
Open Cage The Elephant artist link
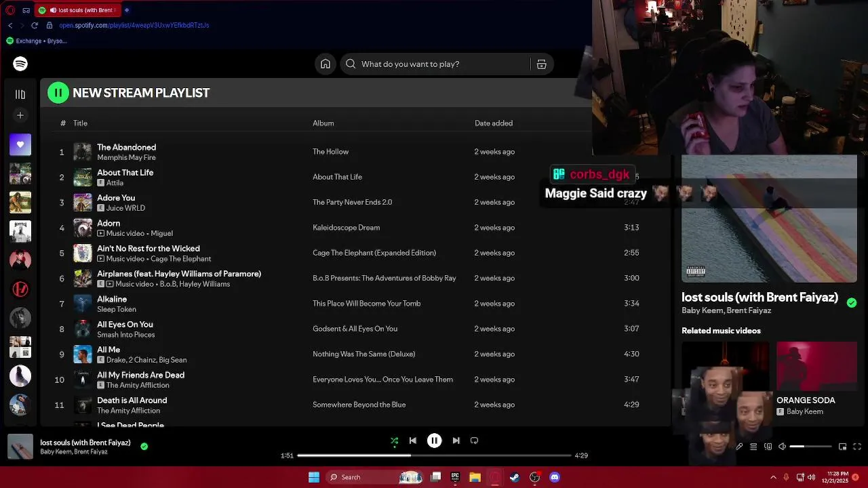coord(180,259)
